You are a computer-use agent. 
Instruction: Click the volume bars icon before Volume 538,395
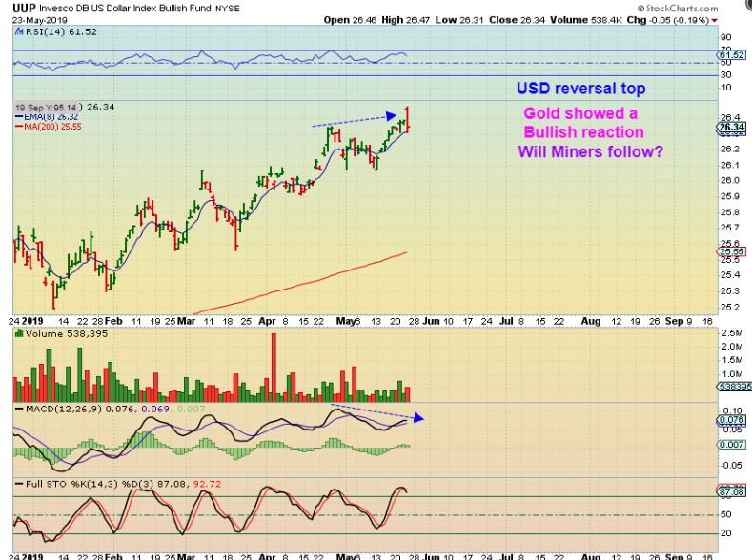point(19,333)
